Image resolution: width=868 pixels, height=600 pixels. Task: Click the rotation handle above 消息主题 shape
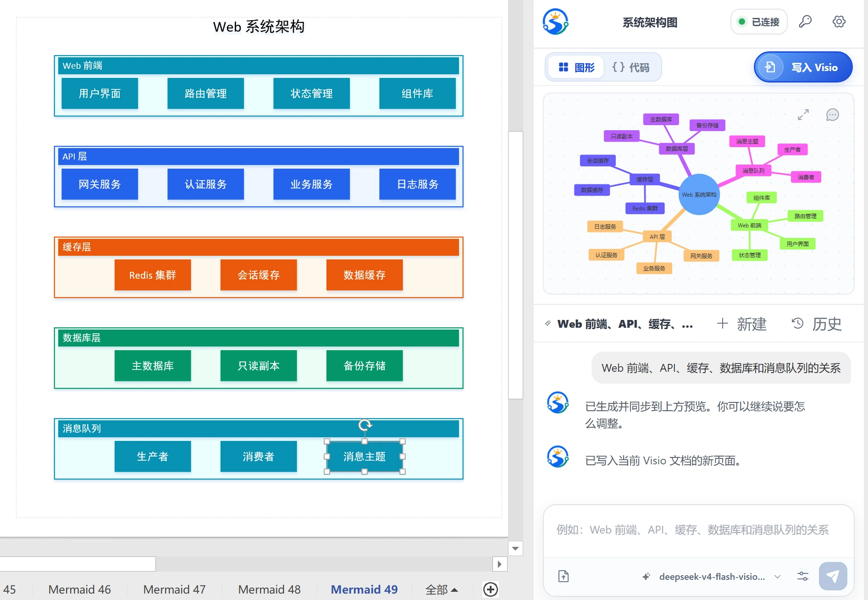click(x=365, y=425)
